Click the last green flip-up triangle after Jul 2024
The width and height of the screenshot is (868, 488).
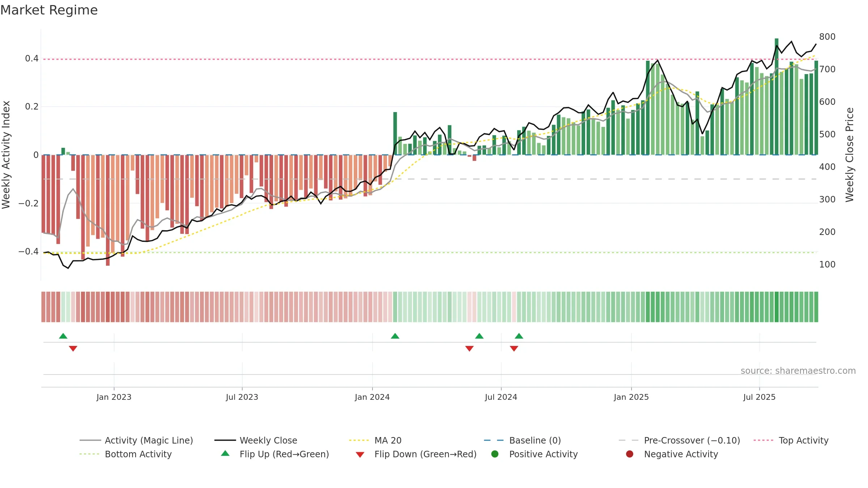click(519, 336)
